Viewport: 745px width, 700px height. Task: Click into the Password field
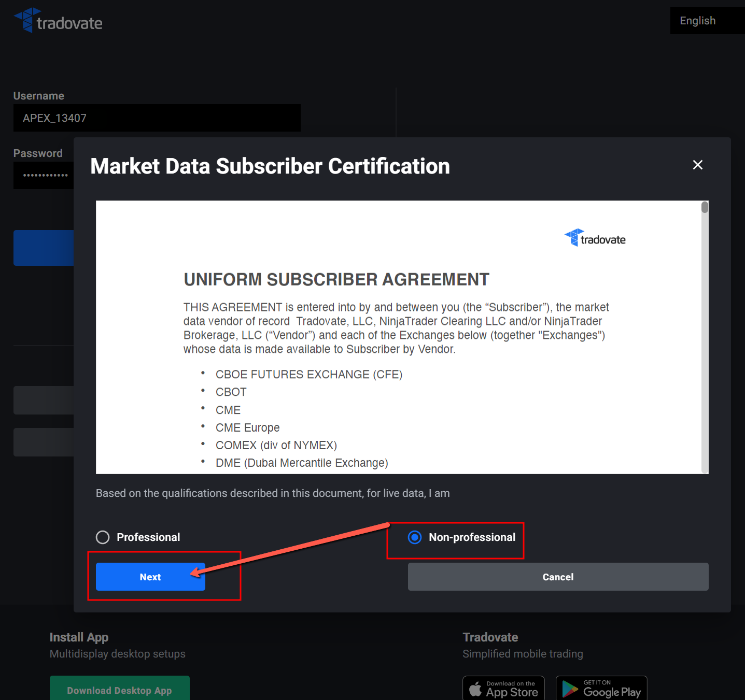click(x=44, y=175)
